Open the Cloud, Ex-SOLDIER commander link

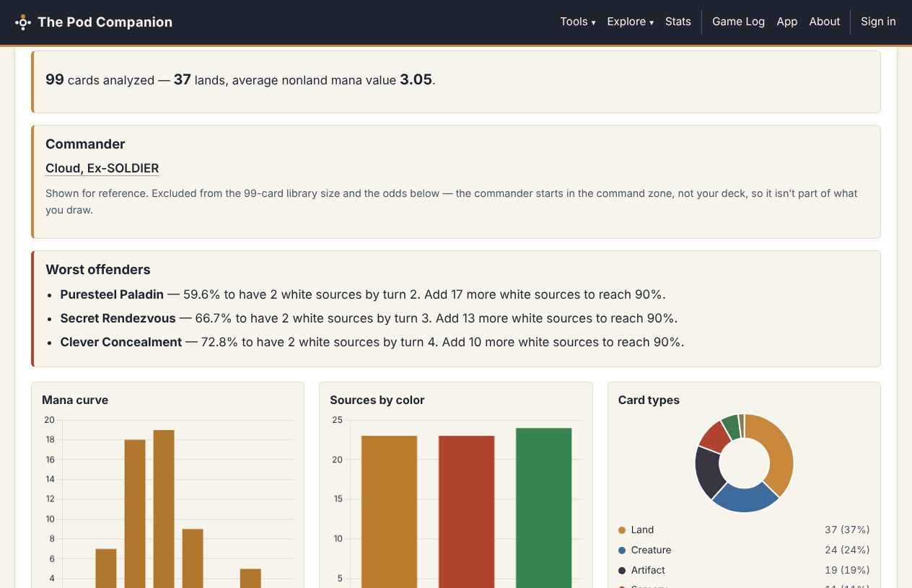pos(102,168)
